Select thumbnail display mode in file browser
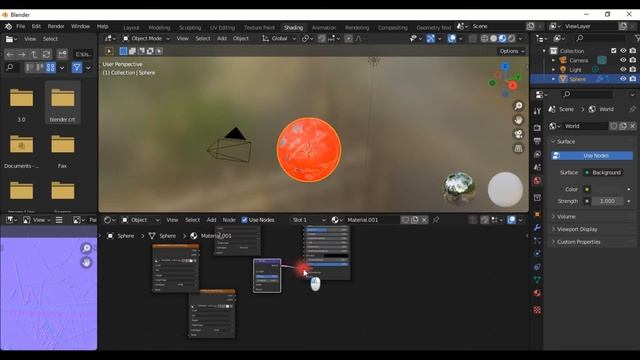The height and width of the screenshot is (360, 640). pyautogui.click(x=51, y=68)
